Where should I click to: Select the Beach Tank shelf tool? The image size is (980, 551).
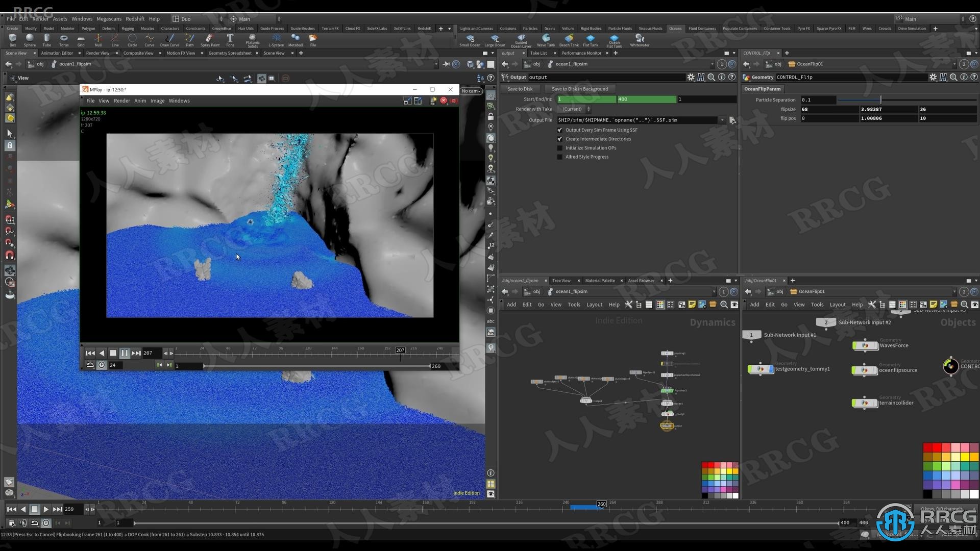[569, 40]
